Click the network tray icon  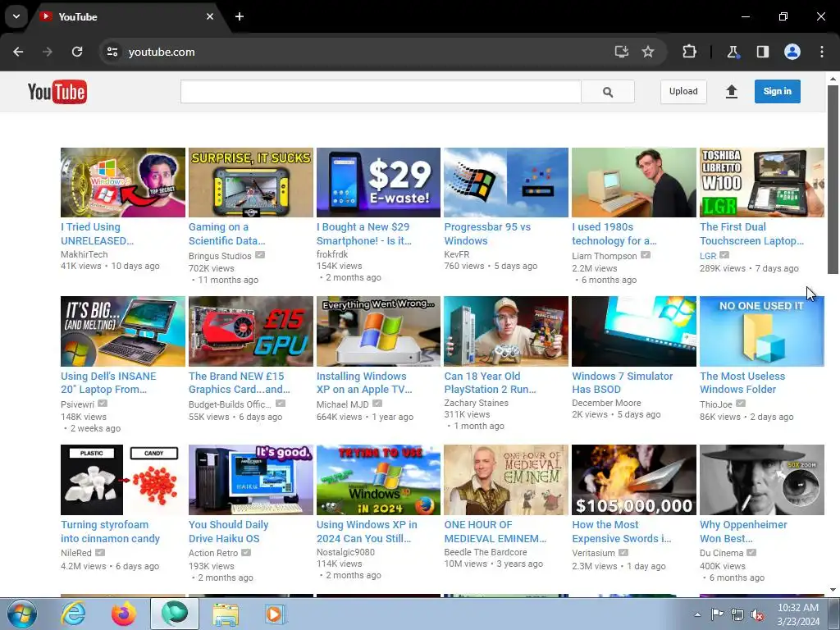click(737, 614)
